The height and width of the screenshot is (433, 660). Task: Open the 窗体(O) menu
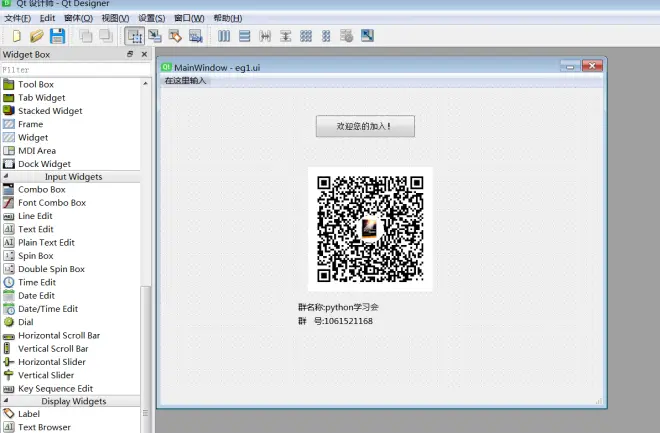pyautogui.click(x=78, y=18)
